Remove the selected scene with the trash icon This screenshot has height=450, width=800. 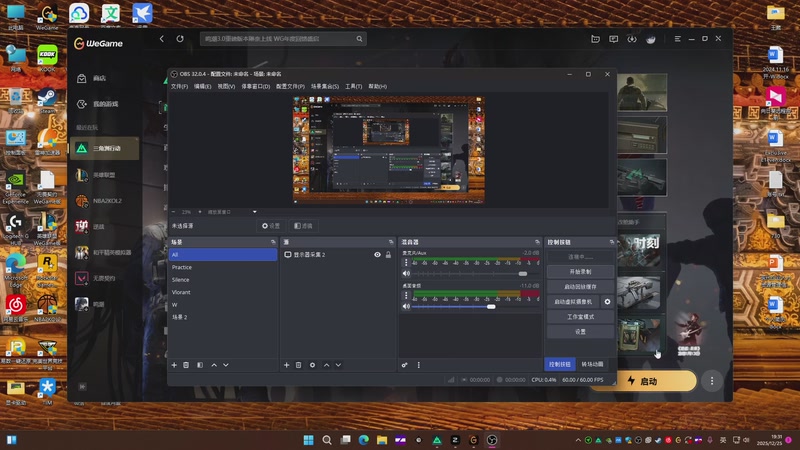[x=186, y=365]
